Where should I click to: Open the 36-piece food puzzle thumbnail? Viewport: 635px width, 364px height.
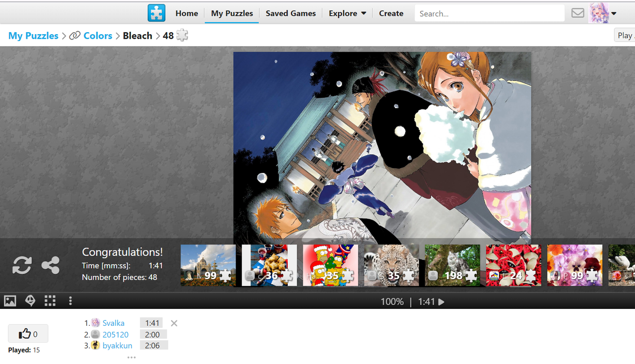point(269,265)
